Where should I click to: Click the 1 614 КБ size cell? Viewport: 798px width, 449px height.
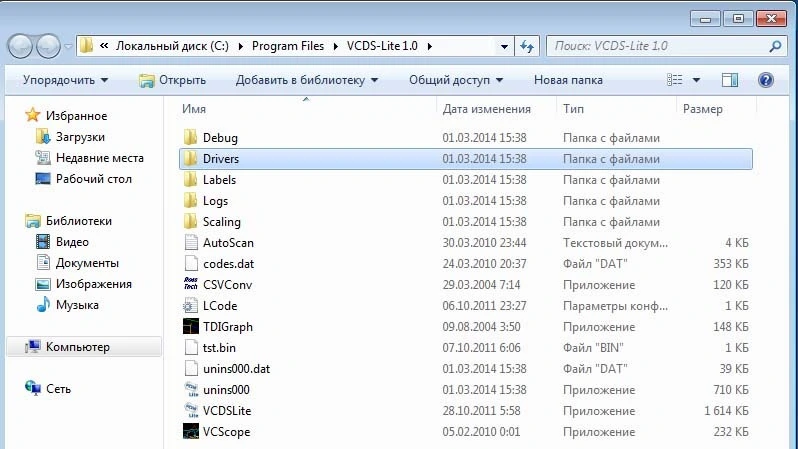coord(726,411)
